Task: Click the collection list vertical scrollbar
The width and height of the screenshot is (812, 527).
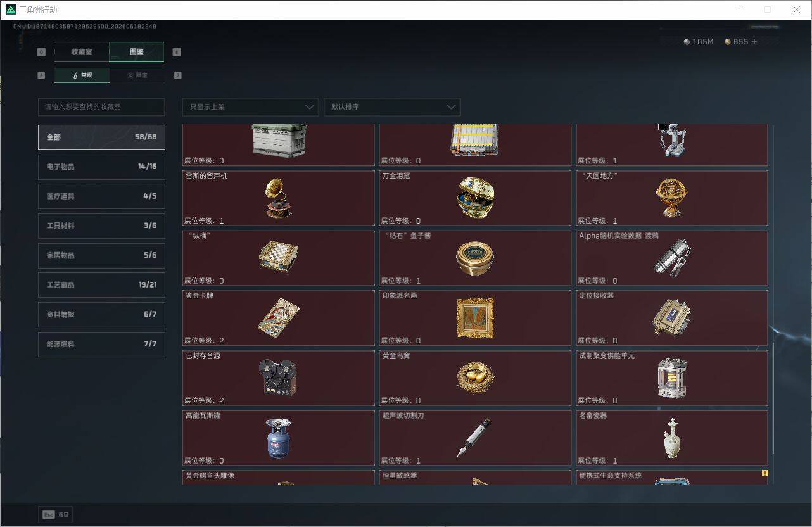Action: (x=772, y=398)
